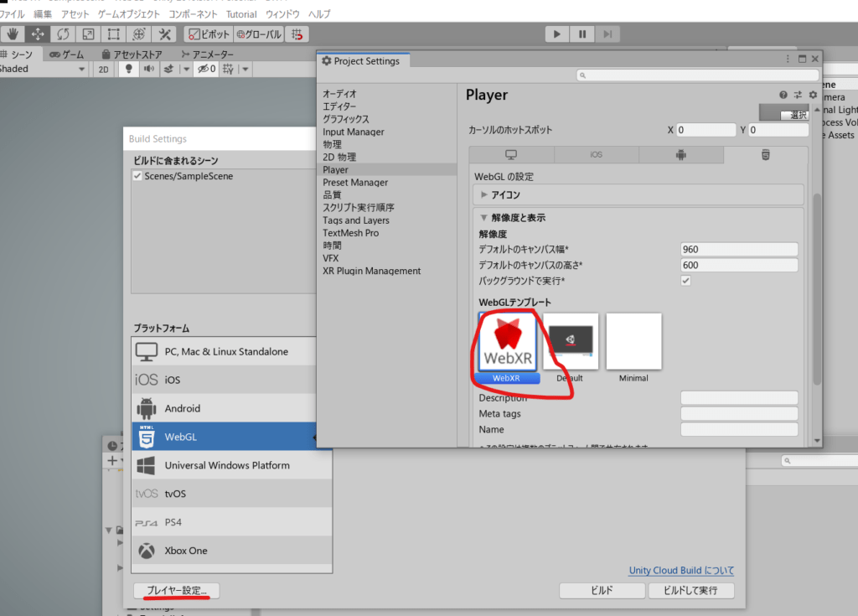Uncheck the Scenes/SampleScene checkbox
The width and height of the screenshot is (858, 616).
(x=137, y=177)
